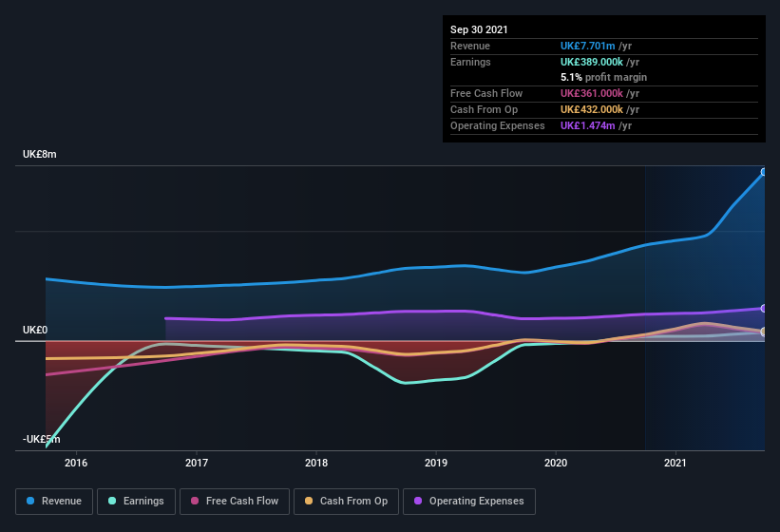Screen dimensions: 780x532
Task: Select the Cash From Op endpoint marker
Action: 764,332
